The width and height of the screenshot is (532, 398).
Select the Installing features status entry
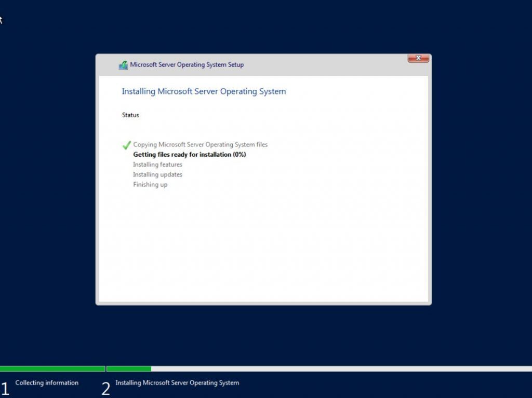157,164
